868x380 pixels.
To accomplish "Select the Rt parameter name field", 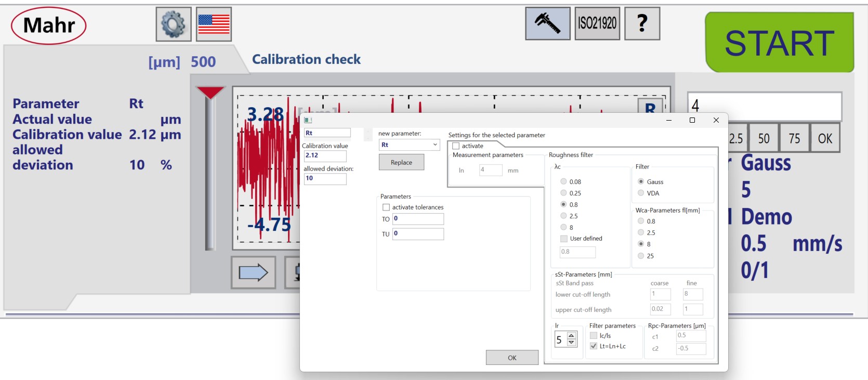I will [x=327, y=133].
